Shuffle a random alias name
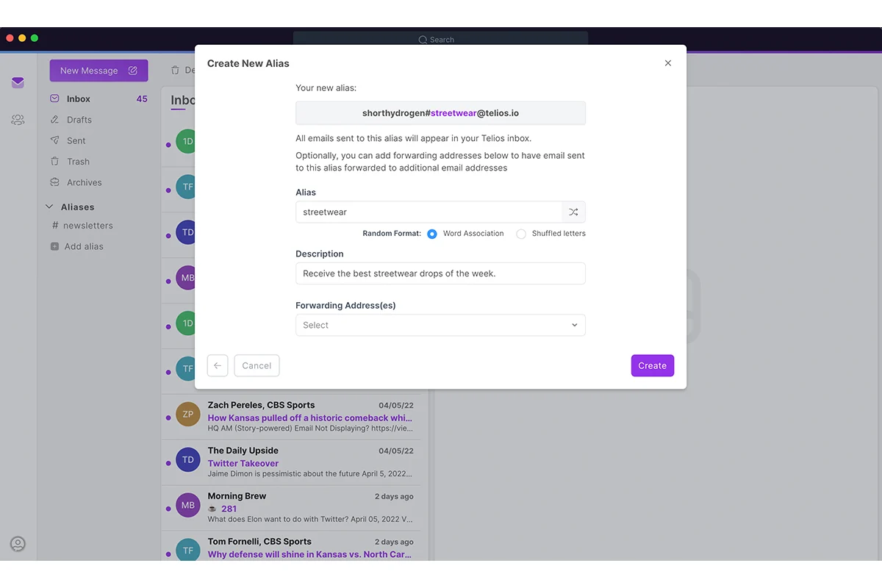882x588 pixels. pos(573,212)
